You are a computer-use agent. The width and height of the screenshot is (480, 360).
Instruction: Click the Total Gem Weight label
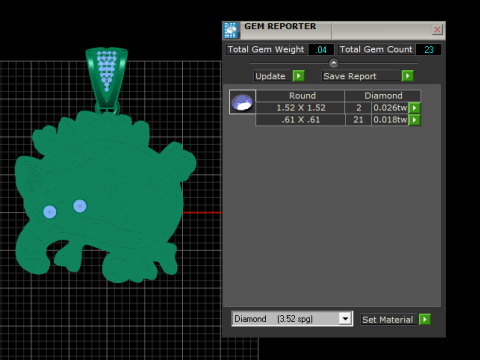click(266, 49)
